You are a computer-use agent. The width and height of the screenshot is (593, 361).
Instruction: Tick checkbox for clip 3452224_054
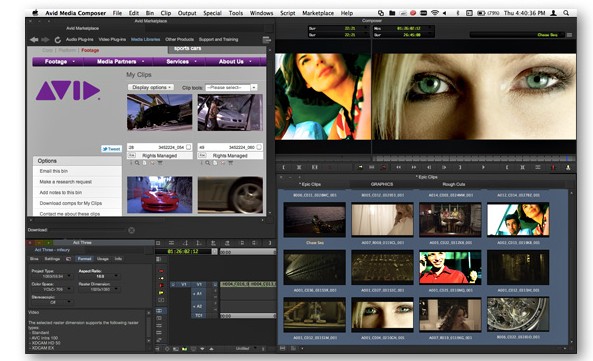[x=188, y=147]
